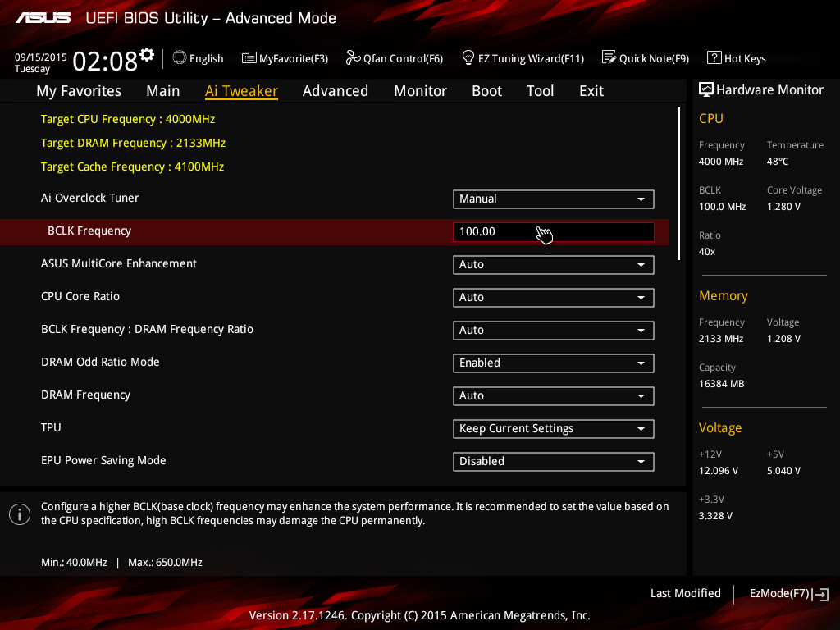Open Qfan Control(F6) fan settings

point(394,58)
